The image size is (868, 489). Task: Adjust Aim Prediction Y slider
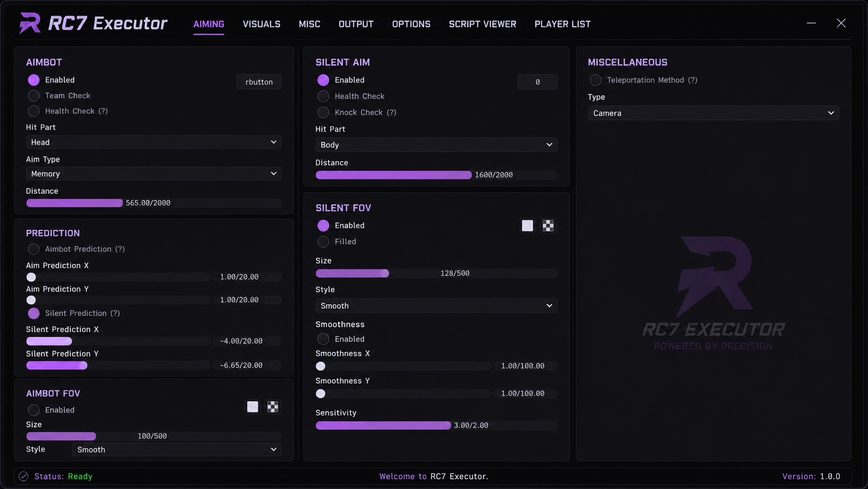(118, 300)
